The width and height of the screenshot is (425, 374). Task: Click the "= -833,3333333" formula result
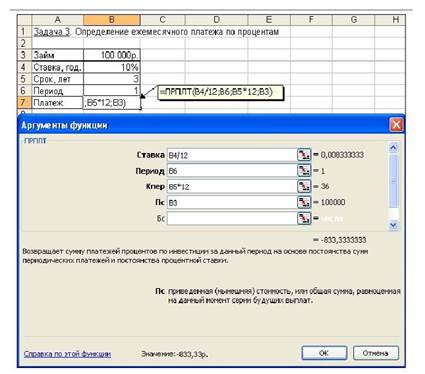[340, 240]
